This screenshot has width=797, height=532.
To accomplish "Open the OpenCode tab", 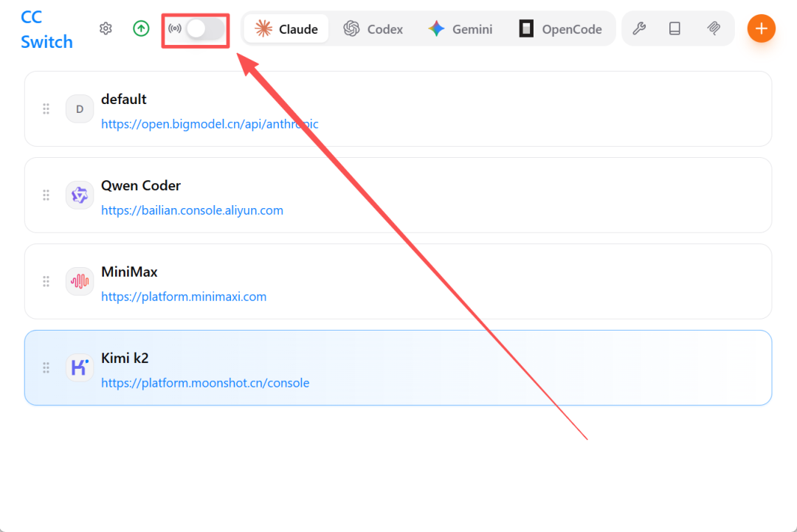I will pos(561,30).
